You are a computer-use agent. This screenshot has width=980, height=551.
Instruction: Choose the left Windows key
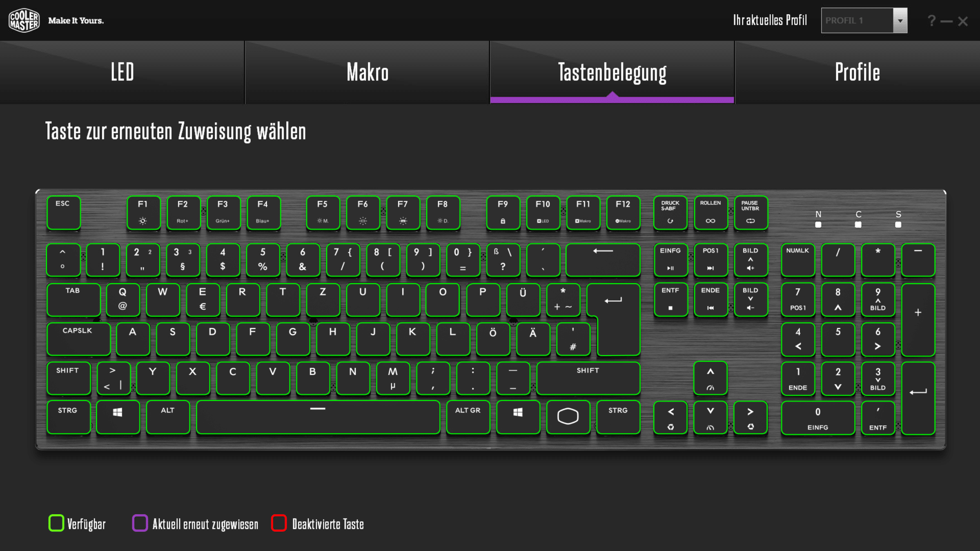pyautogui.click(x=118, y=417)
